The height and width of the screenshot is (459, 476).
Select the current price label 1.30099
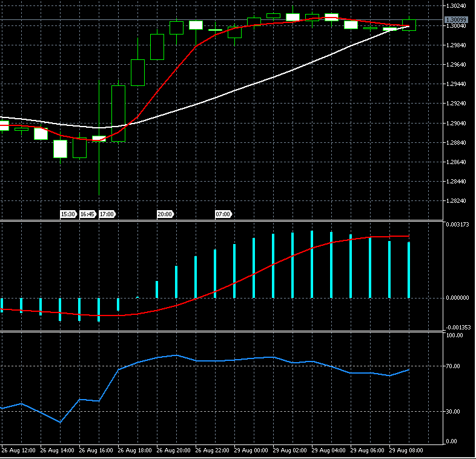pos(455,20)
